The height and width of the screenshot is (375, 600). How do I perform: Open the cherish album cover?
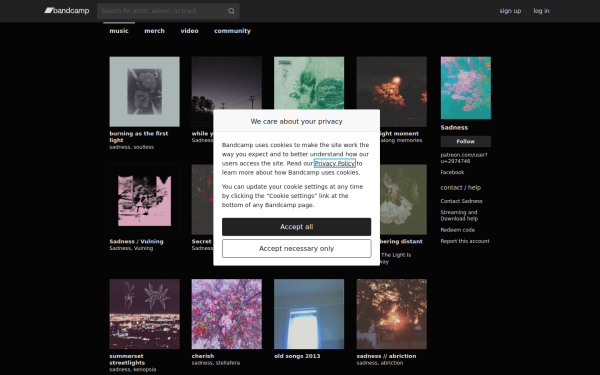(227, 314)
